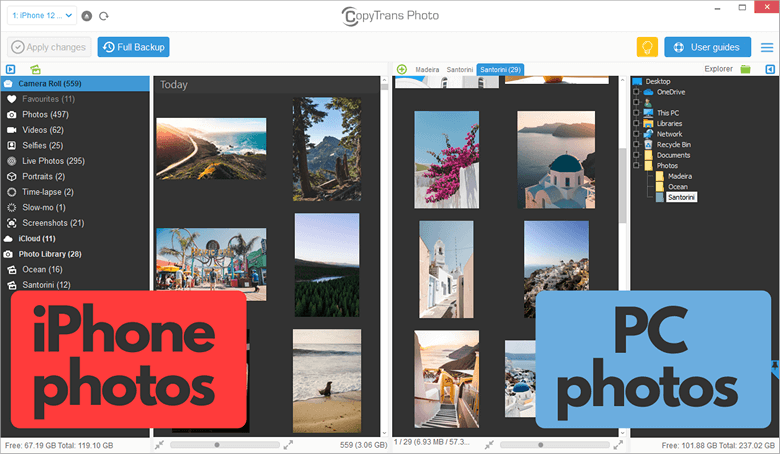Open the iPhone 12 device dropdown
This screenshot has width=780, height=454.
(x=42, y=16)
